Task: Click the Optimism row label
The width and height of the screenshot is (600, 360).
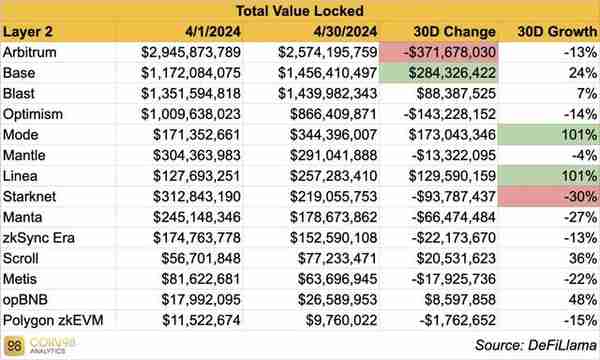Action: [33, 114]
